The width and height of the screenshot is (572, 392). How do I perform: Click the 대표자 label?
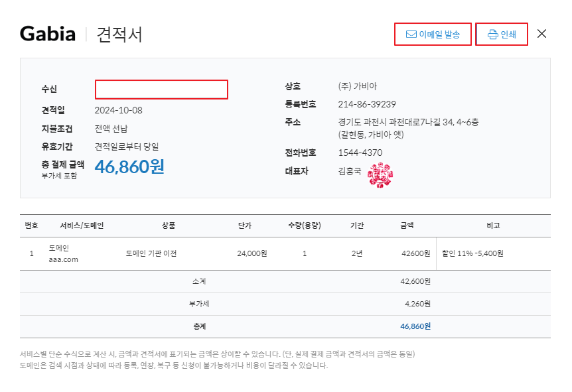[x=297, y=171]
